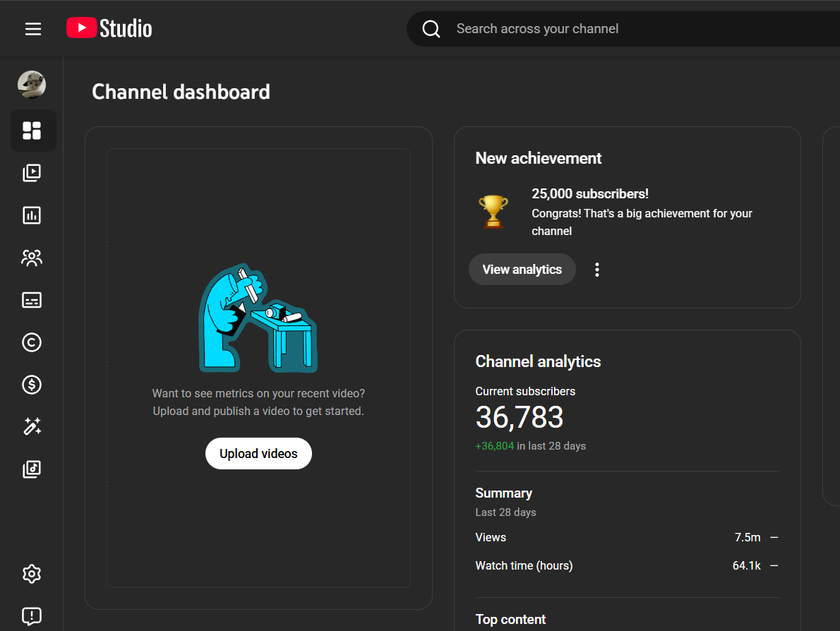
Task: Open the Audio library icon
Action: (x=32, y=469)
